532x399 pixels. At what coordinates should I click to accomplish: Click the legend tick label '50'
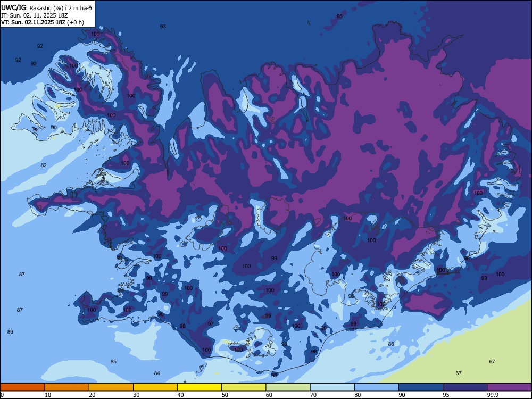pyautogui.click(x=225, y=395)
